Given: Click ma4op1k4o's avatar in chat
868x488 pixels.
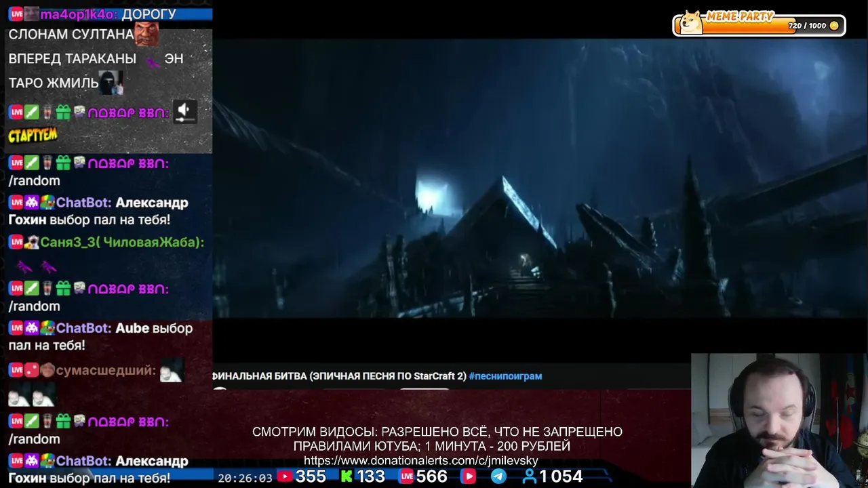Looking at the screenshot, I should tap(32, 14).
